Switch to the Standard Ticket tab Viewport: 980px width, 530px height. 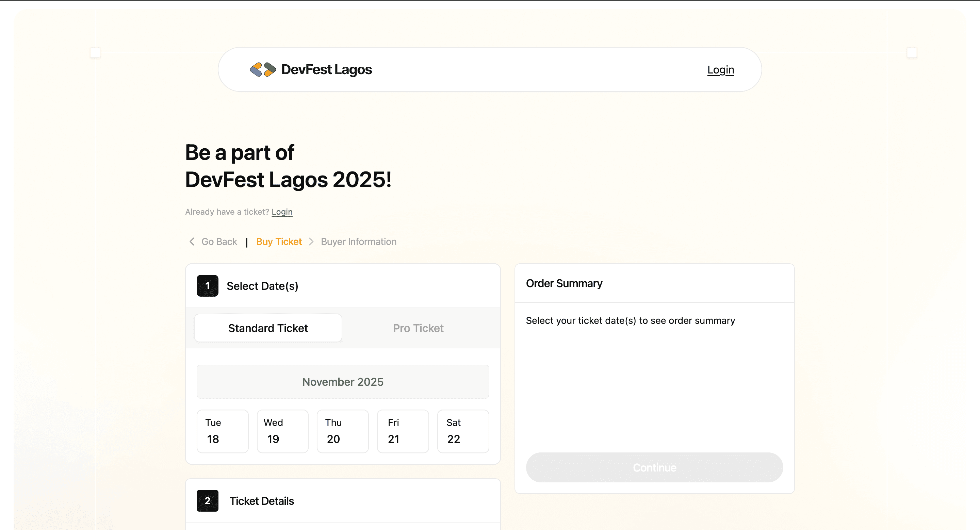[x=268, y=328]
